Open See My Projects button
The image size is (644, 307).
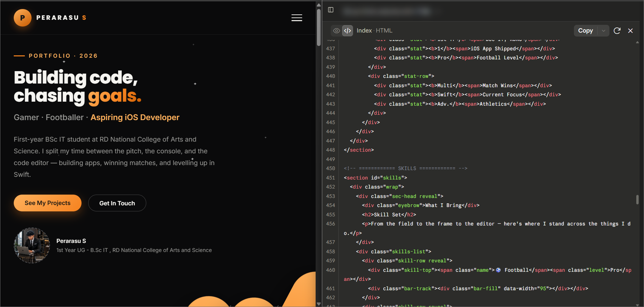pyautogui.click(x=48, y=203)
